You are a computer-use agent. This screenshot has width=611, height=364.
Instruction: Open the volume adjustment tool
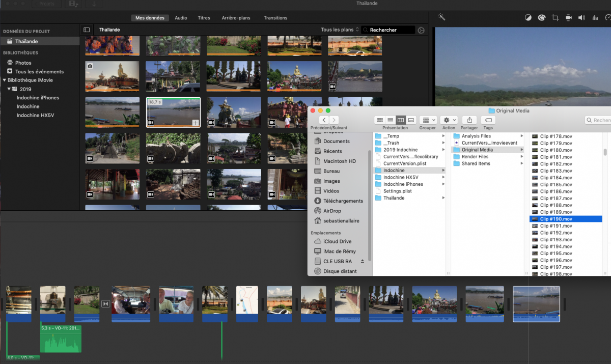pyautogui.click(x=581, y=18)
